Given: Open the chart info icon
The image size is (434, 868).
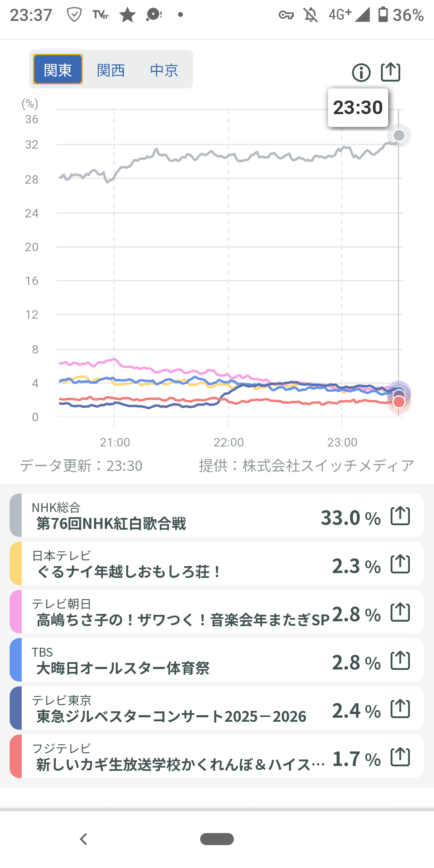Looking at the screenshot, I should (x=361, y=73).
